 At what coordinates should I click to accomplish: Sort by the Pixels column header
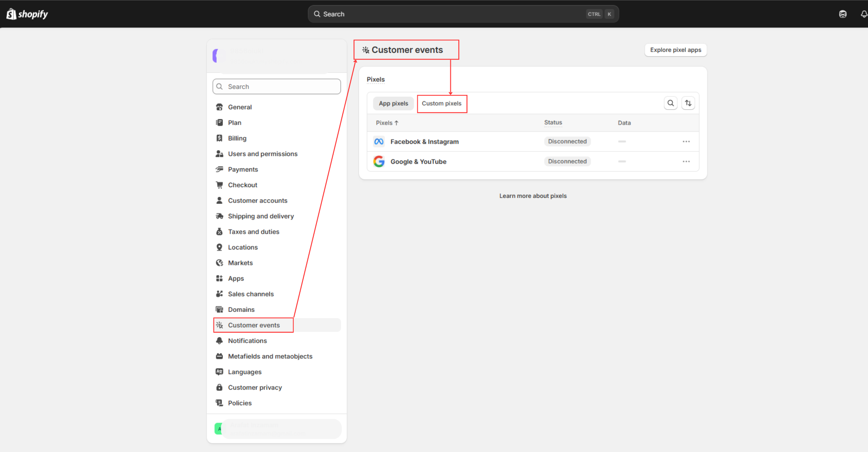tap(387, 123)
